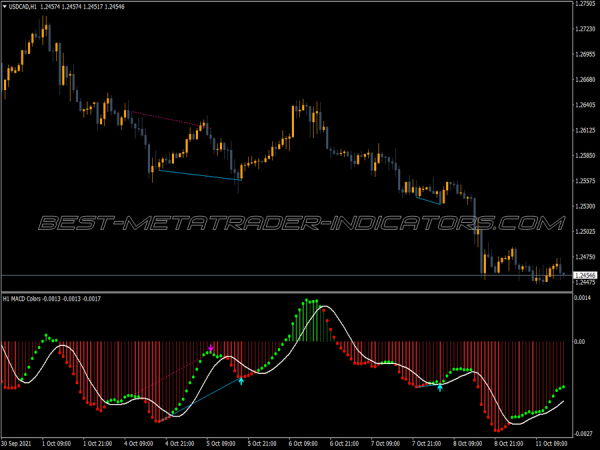Click the 1.26680 price scale label
The width and height of the screenshot is (600, 450).
585,80
